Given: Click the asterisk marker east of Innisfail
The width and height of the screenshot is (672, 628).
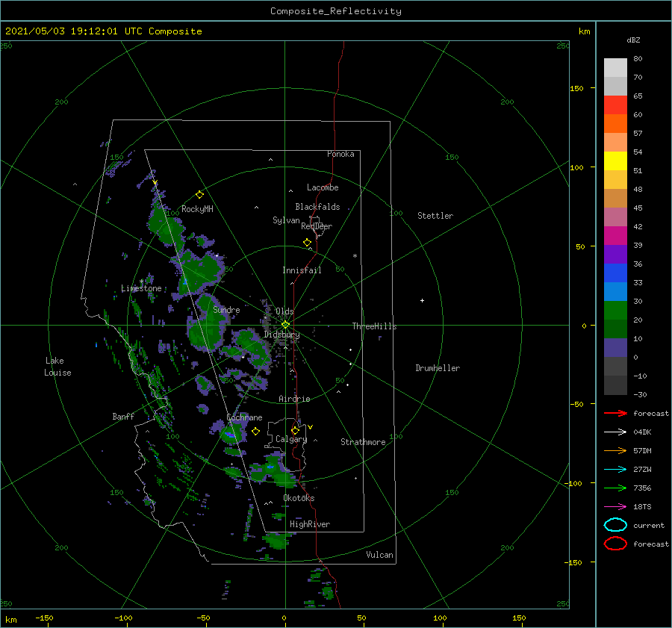Looking at the screenshot, I should tap(355, 256).
